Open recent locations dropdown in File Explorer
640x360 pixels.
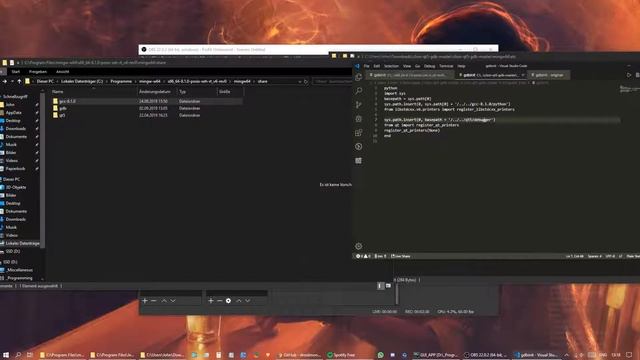point(12,82)
